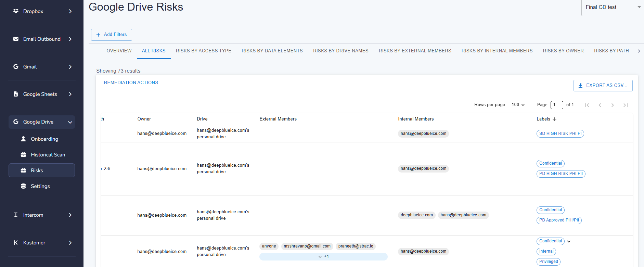The image size is (644, 267).
Task: Expand the +1 more external members
Action: (x=323, y=256)
